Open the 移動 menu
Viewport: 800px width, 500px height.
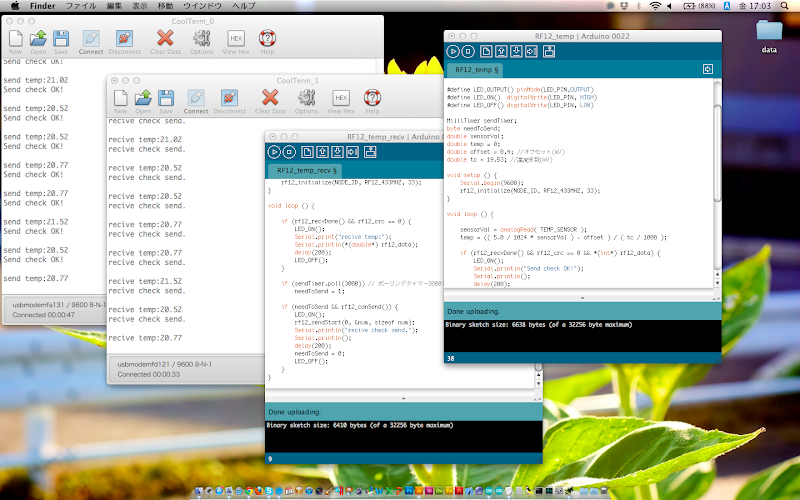[165, 6]
